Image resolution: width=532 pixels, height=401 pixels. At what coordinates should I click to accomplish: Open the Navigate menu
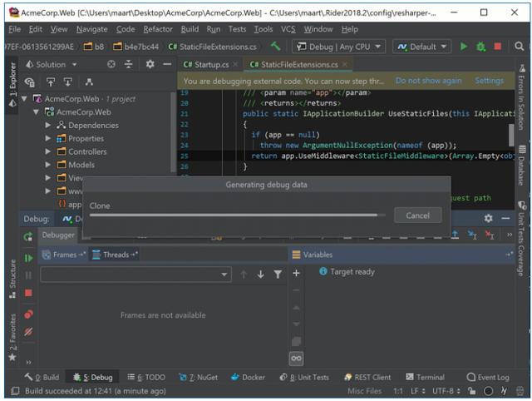tap(92, 30)
